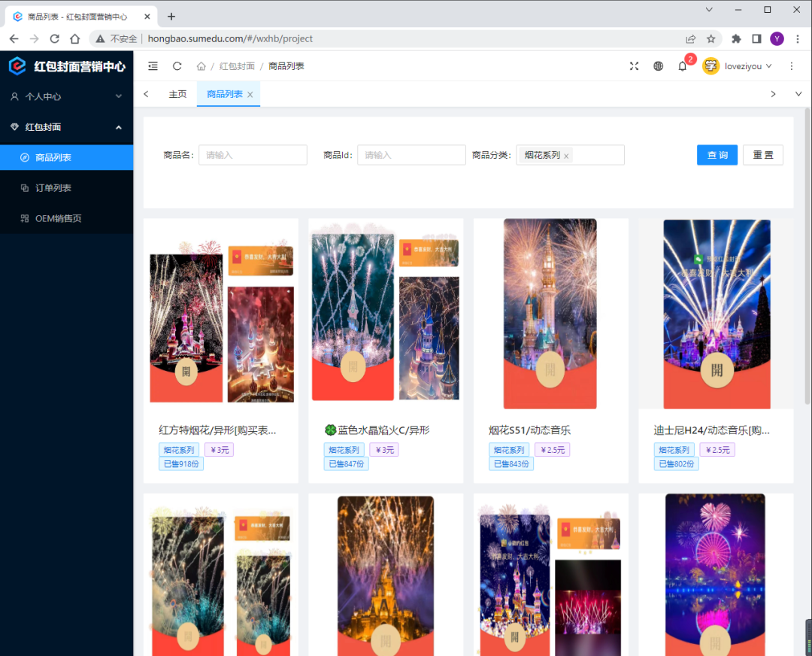
Task: Click the 已售802份 sold tag
Action: tap(676, 464)
